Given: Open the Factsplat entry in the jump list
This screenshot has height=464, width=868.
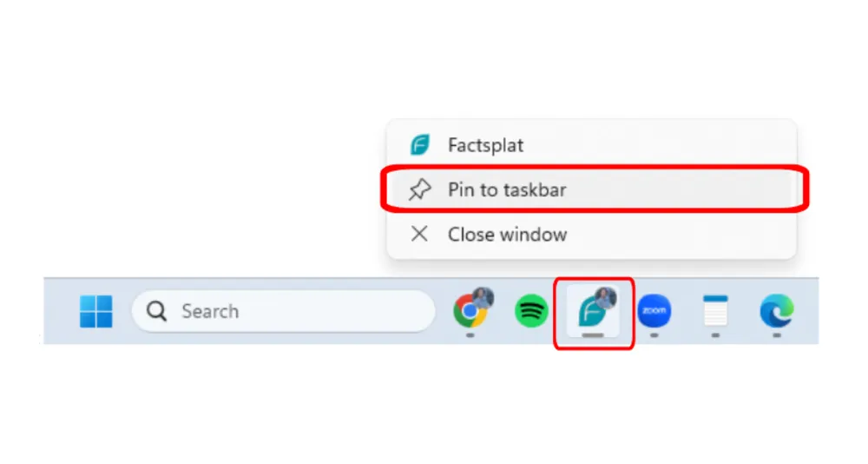Looking at the screenshot, I should (x=591, y=145).
